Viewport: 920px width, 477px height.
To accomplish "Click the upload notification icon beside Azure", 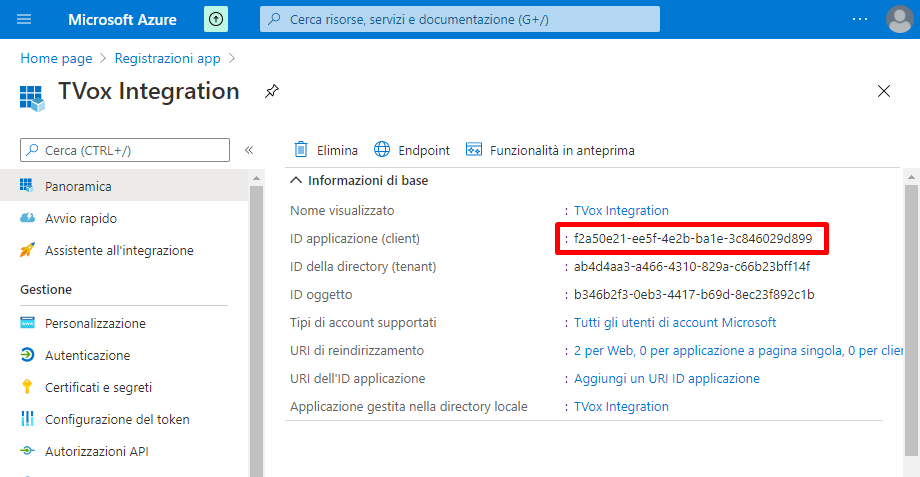I will click(x=216, y=19).
